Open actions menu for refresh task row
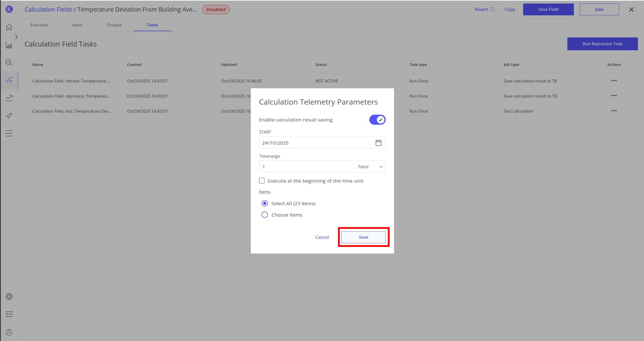 pos(614,81)
